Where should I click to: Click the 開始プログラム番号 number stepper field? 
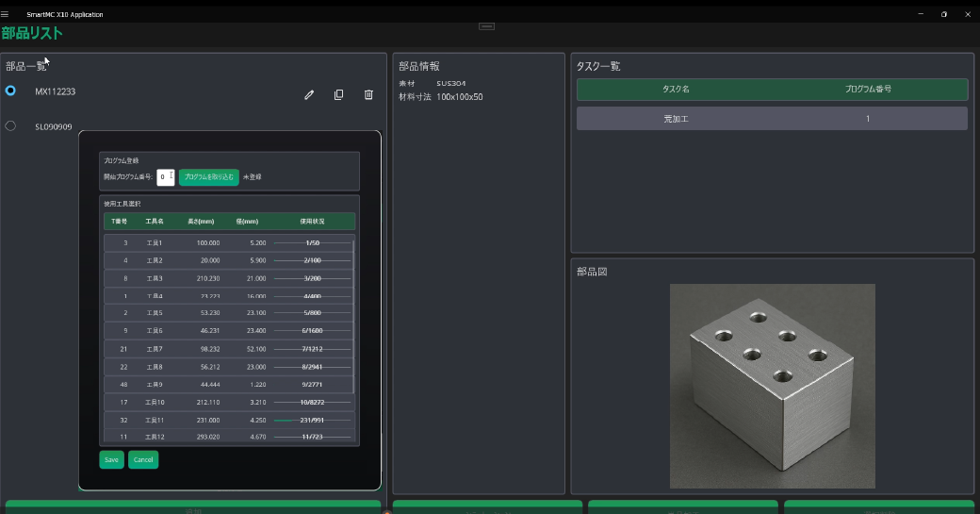(166, 177)
